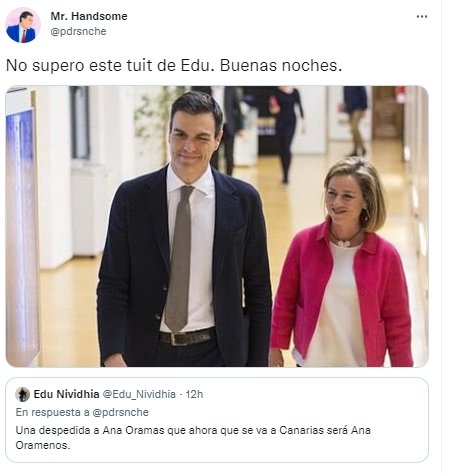Click the Edu Nividhia display name
Image resolution: width=449 pixels, height=474 pixels.
pos(66,394)
